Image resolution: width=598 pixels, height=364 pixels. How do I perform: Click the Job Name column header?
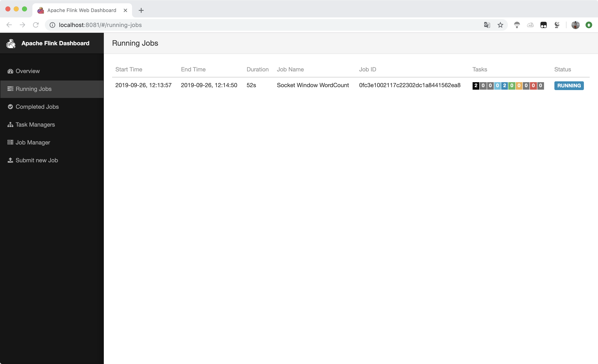(290, 69)
